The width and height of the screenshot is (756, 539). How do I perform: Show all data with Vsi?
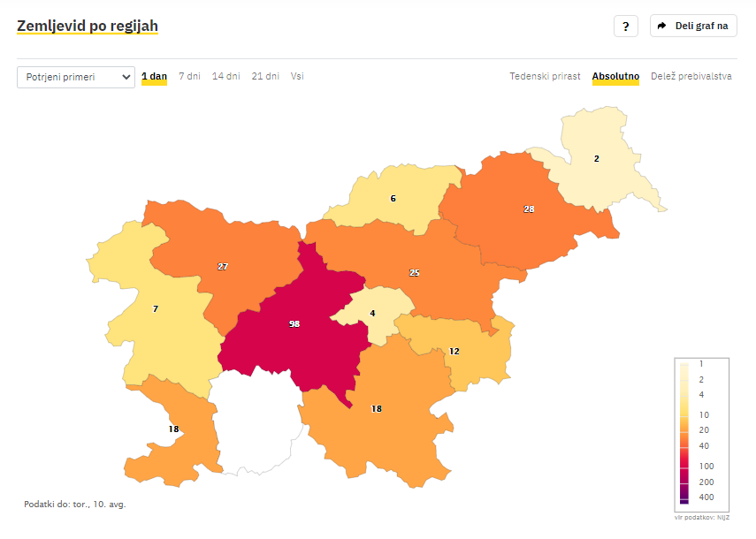coord(297,76)
